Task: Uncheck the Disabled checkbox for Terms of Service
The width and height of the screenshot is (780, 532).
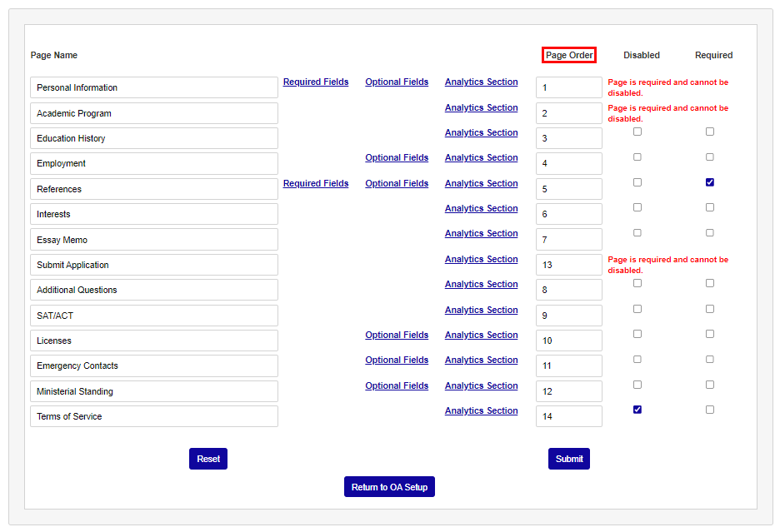Action: [x=637, y=409]
